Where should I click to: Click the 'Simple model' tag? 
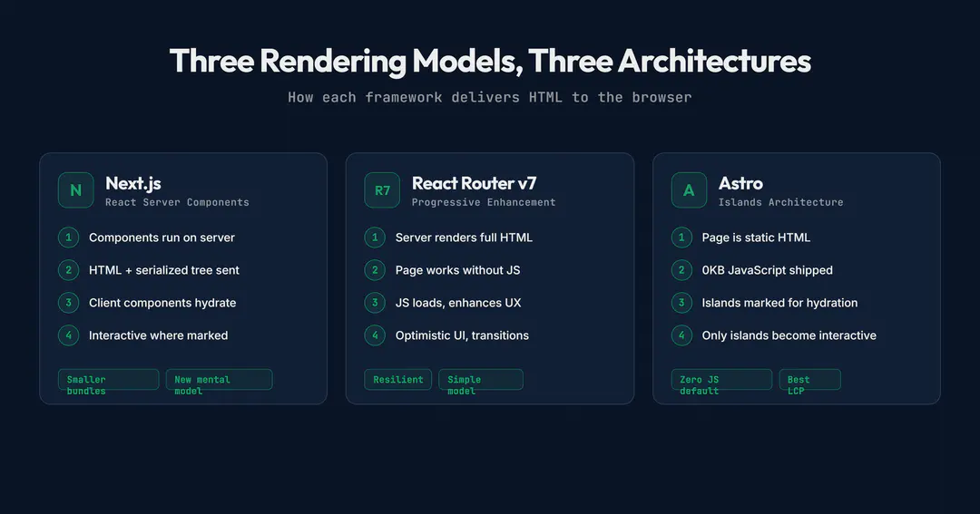(481, 380)
